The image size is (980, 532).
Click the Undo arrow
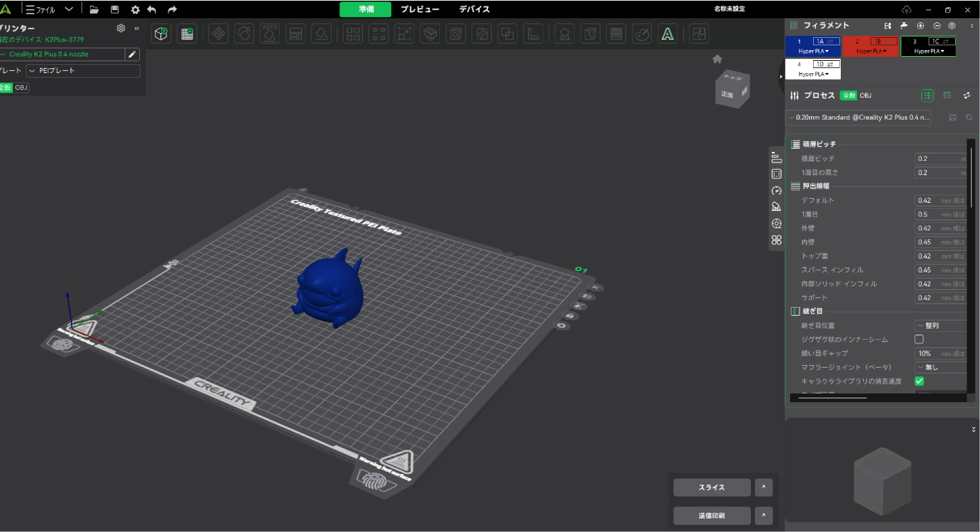pos(152,9)
